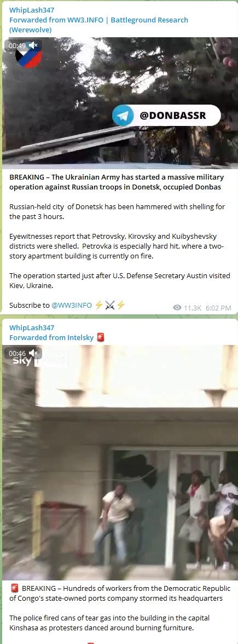Open WhipLash347 sender name on second post
238x644 pixels.
pos(32,327)
